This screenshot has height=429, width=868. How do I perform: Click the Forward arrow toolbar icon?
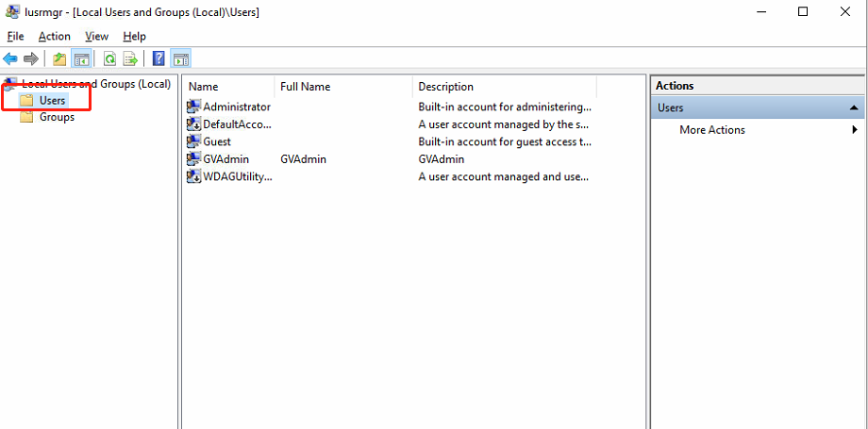pos(31,58)
